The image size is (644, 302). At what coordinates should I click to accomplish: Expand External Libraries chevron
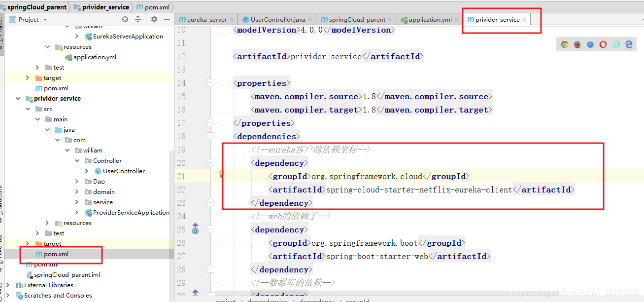point(8,285)
